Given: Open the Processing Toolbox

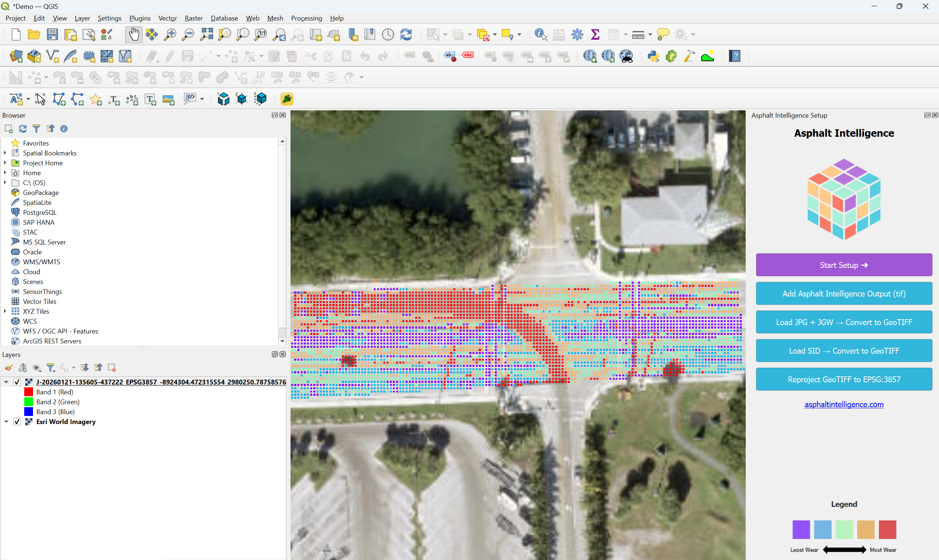Looking at the screenshot, I should coord(577,34).
